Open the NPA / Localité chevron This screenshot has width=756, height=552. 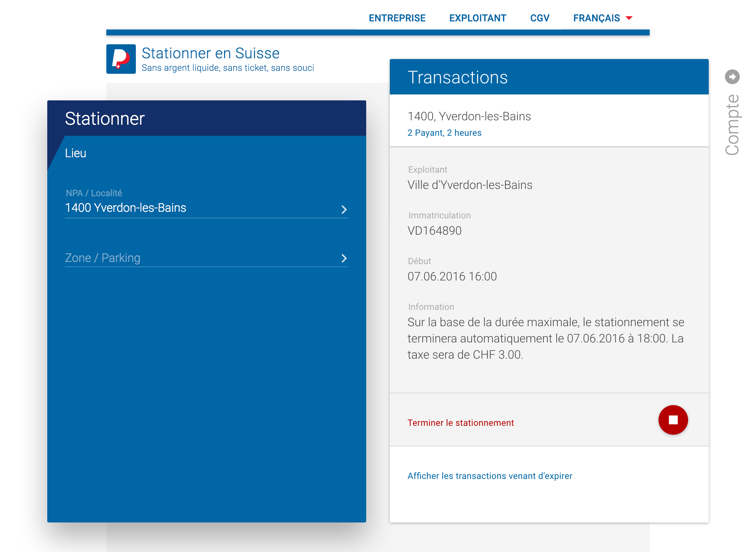click(x=344, y=210)
